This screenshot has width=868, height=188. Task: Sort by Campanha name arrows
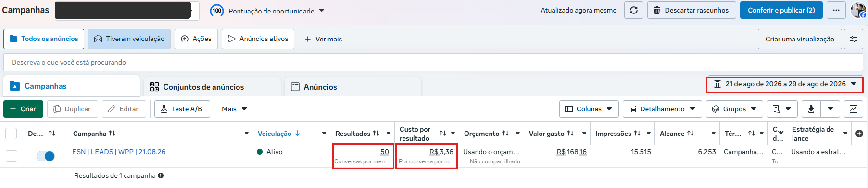point(112,133)
